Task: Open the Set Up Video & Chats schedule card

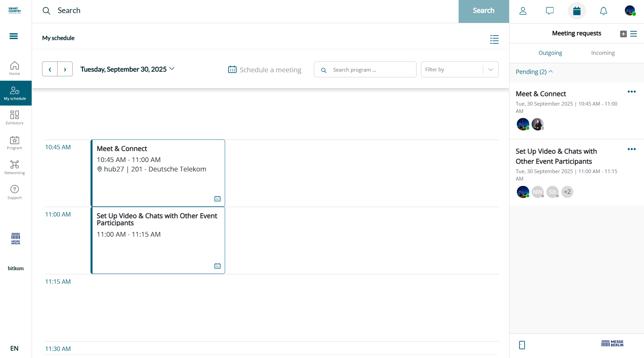Action: 158,240
